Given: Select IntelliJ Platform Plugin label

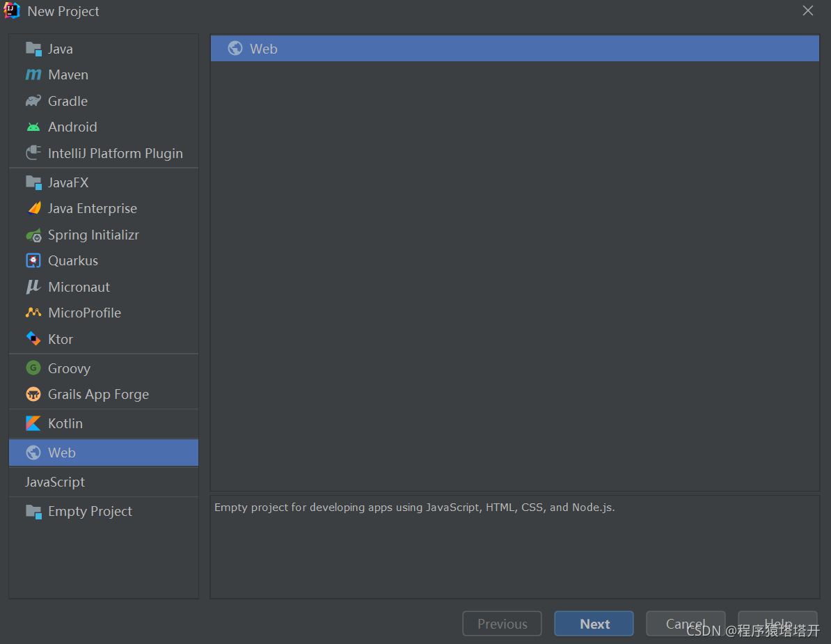Looking at the screenshot, I should coord(115,154).
